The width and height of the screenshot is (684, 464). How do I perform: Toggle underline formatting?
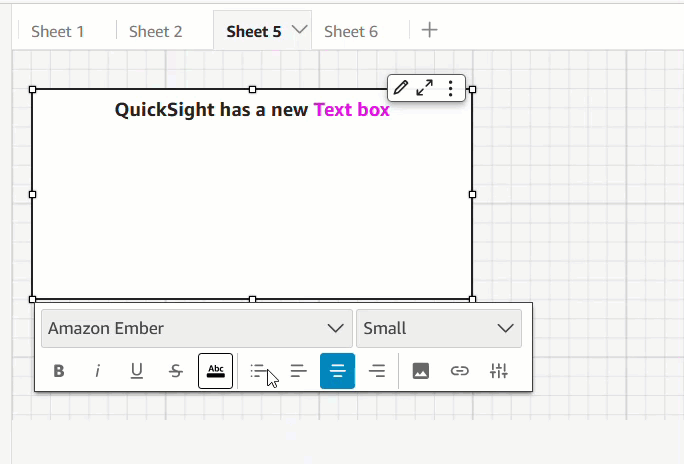click(137, 371)
